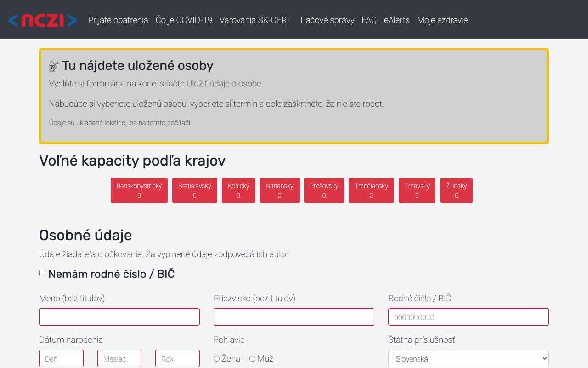This screenshot has height=368, width=588.
Task: Focus the Meno input field
Action: (119, 317)
